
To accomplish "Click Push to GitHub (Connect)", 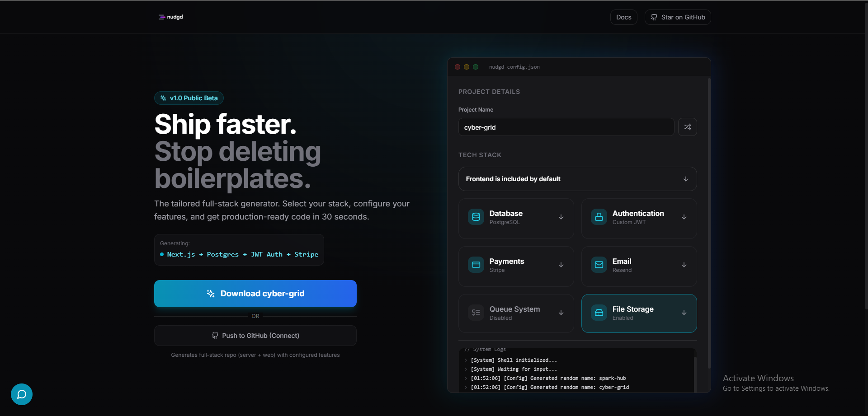I will point(255,335).
